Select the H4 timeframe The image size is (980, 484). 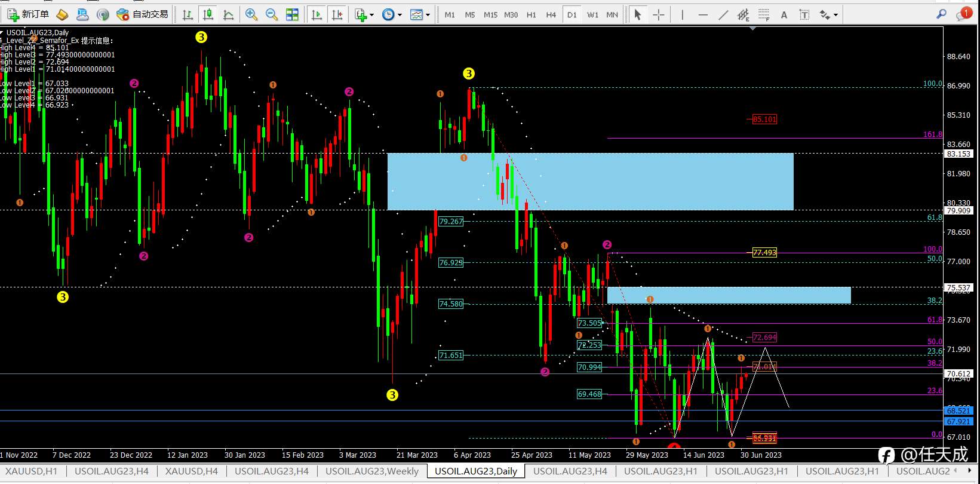coord(551,15)
